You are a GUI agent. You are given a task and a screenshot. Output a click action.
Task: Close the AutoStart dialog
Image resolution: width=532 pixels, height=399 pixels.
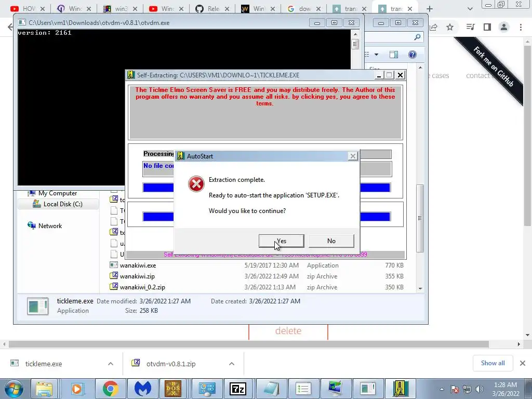click(x=353, y=156)
